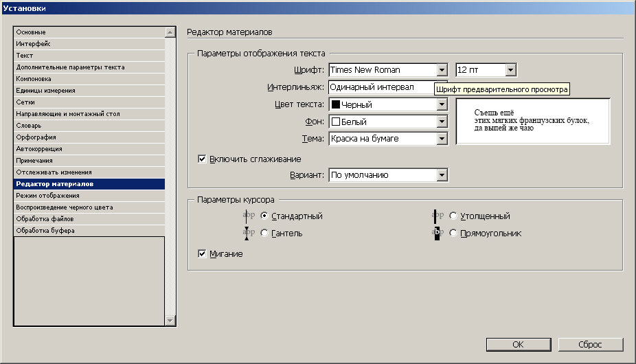
Task: Select the Стандартный cursor radio button
Action: 265,216
